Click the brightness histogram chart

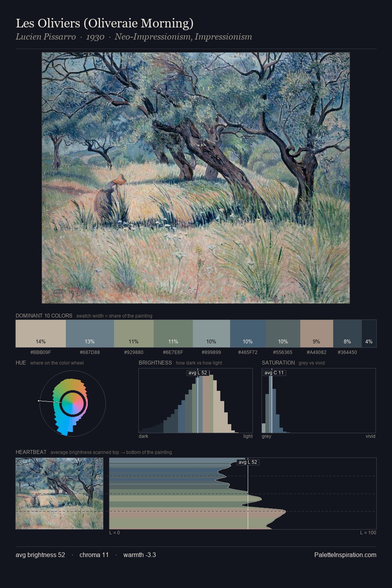[196, 401]
